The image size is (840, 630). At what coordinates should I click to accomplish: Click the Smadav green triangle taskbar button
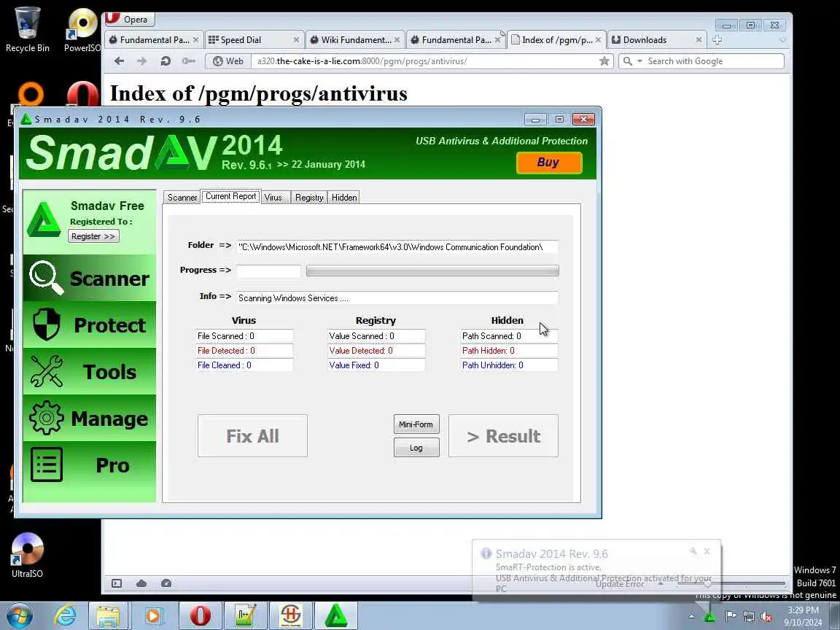pos(336,616)
